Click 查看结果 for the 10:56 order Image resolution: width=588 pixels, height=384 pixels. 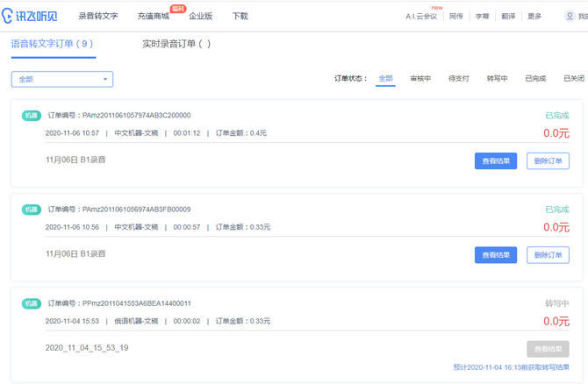(x=496, y=255)
